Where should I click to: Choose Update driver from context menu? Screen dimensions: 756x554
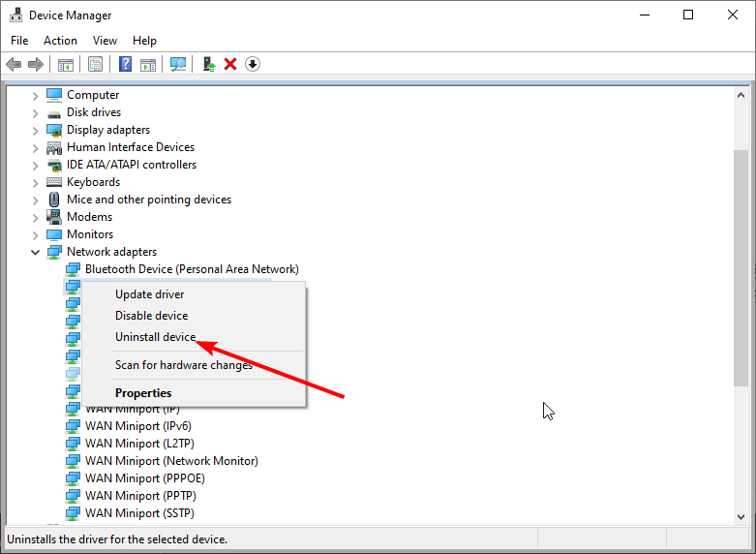[x=194, y=294]
